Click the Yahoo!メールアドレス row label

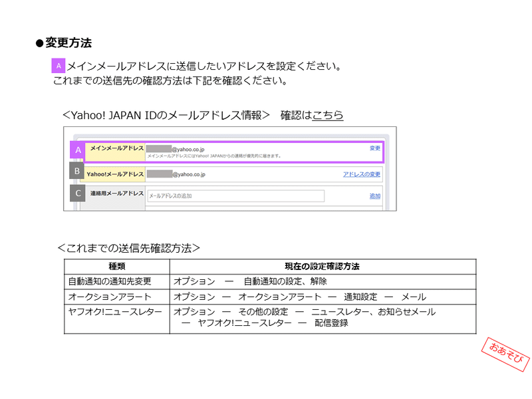115,174
